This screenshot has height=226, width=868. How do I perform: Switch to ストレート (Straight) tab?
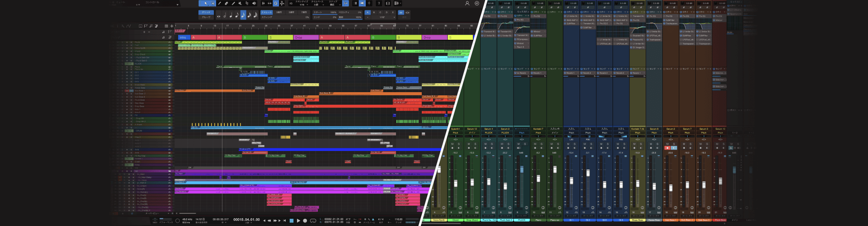click(267, 12)
